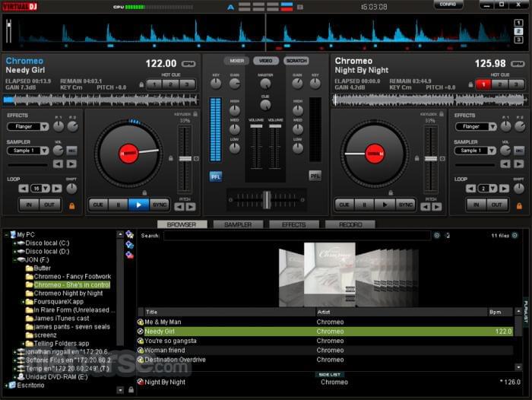
Task: Expand Disco local (C:) drive
Action: click(14, 243)
